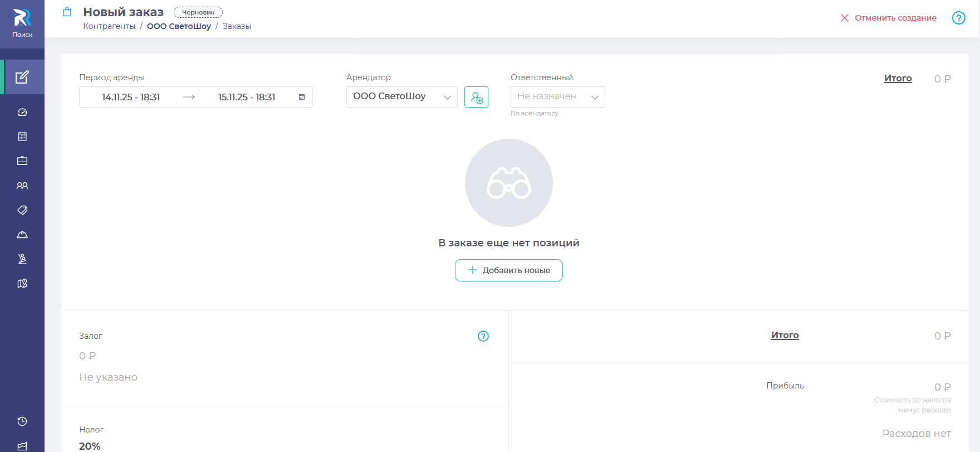Open the history clock icon in sidebar
Viewport: 980px width, 452px height.
point(22,421)
